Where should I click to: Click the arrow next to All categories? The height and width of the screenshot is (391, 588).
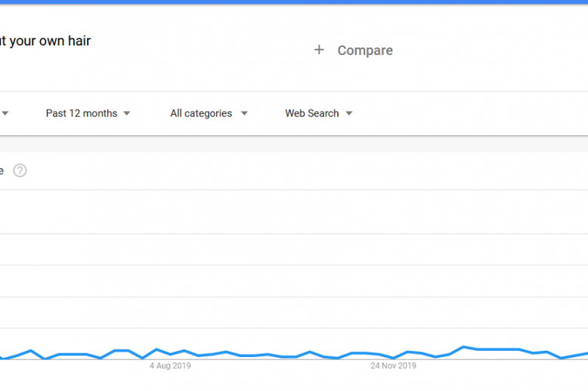[243, 114]
